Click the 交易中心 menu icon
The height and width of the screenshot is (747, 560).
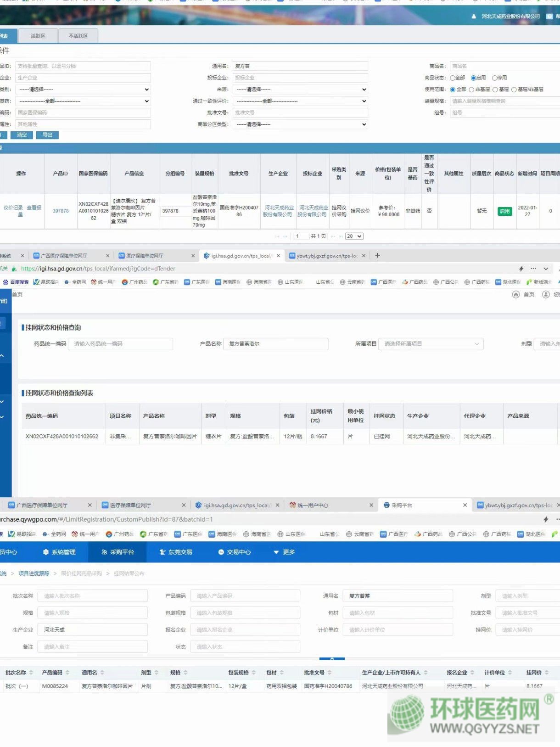tap(221, 552)
